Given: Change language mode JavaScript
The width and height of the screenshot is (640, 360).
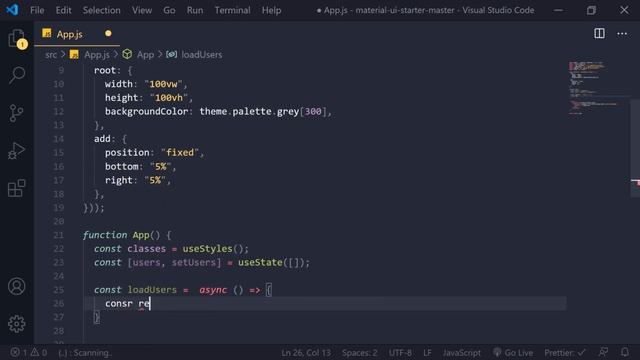Looking at the screenshot, I should [462, 353].
